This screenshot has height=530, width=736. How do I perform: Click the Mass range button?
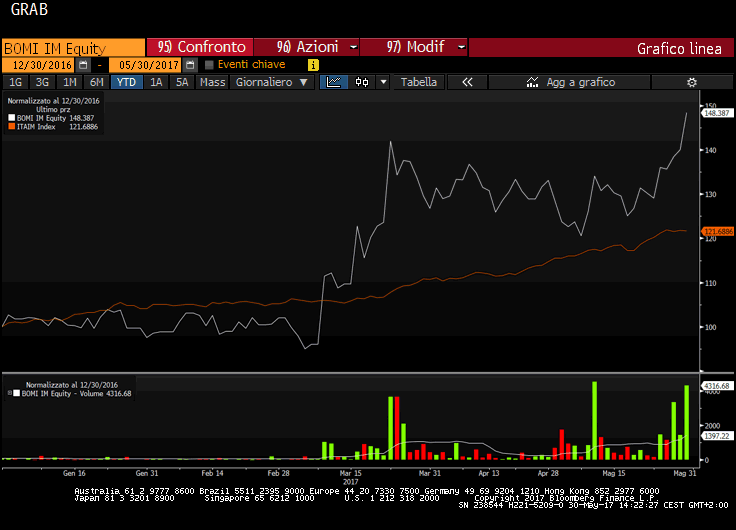212,82
